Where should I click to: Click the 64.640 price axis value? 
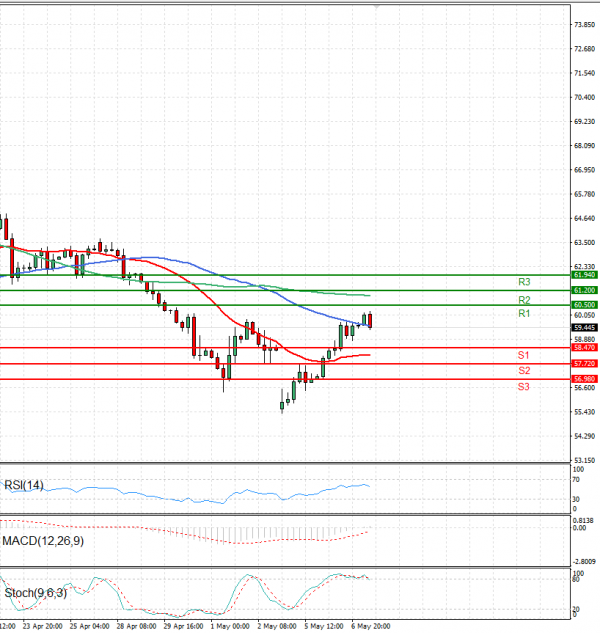pyautogui.click(x=584, y=218)
